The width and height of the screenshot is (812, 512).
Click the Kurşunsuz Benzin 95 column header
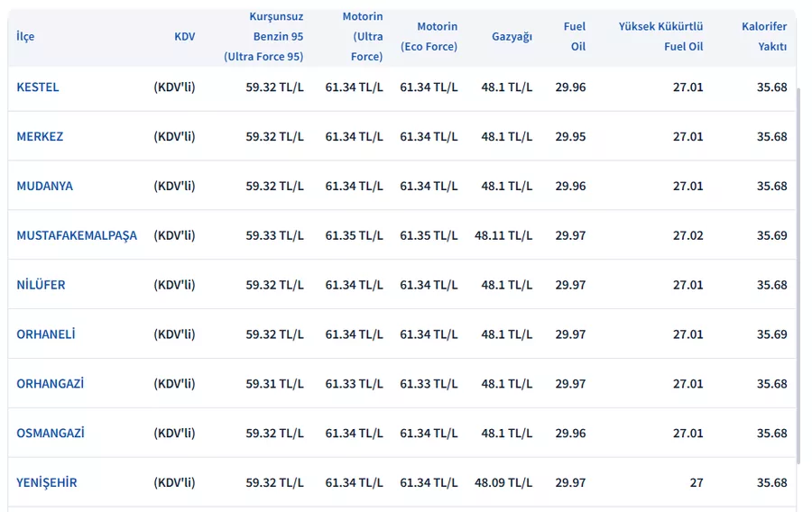pyautogui.click(x=263, y=37)
